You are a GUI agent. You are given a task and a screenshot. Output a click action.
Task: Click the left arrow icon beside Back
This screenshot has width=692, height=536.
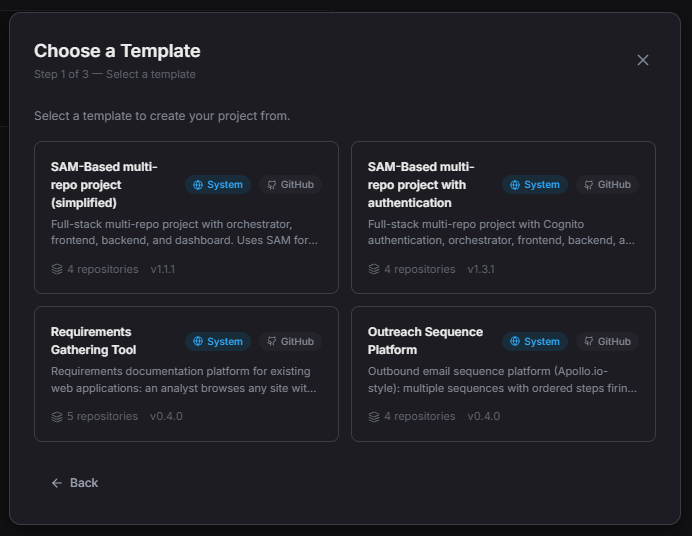coord(56,483)
